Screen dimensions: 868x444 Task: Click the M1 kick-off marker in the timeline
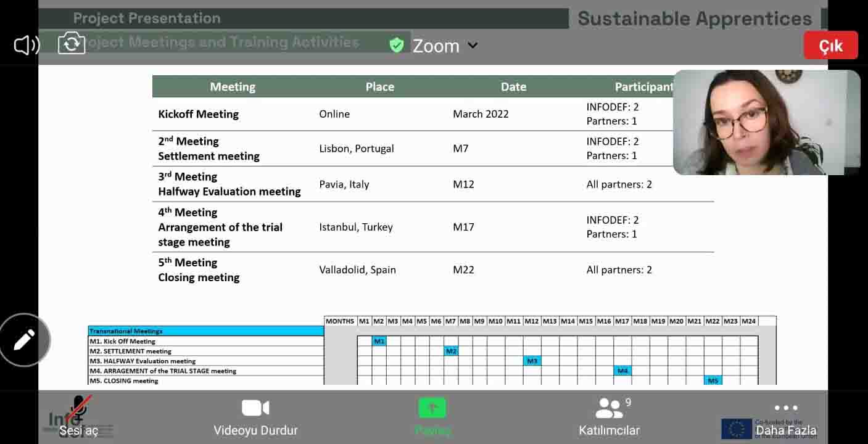pos(379,341)
